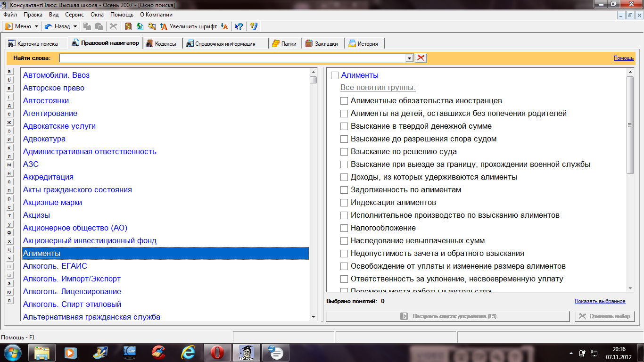
Task: Jump to letter а in alphabet bar
Action: coord(10,71)
